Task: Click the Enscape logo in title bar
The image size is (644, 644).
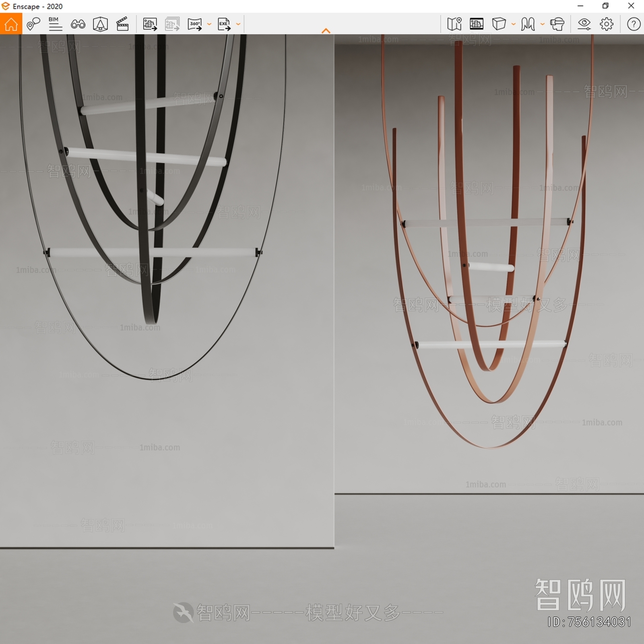Action: coord(6,6)
